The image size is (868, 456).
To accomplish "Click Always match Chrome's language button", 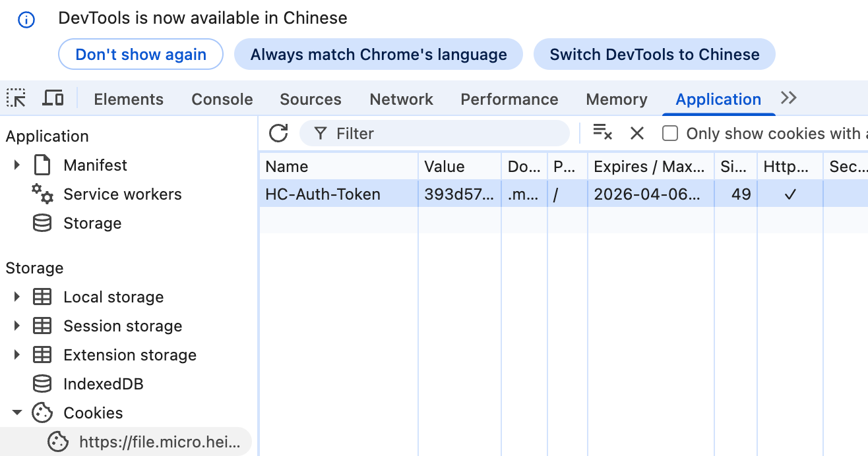I will pos(379,54).
